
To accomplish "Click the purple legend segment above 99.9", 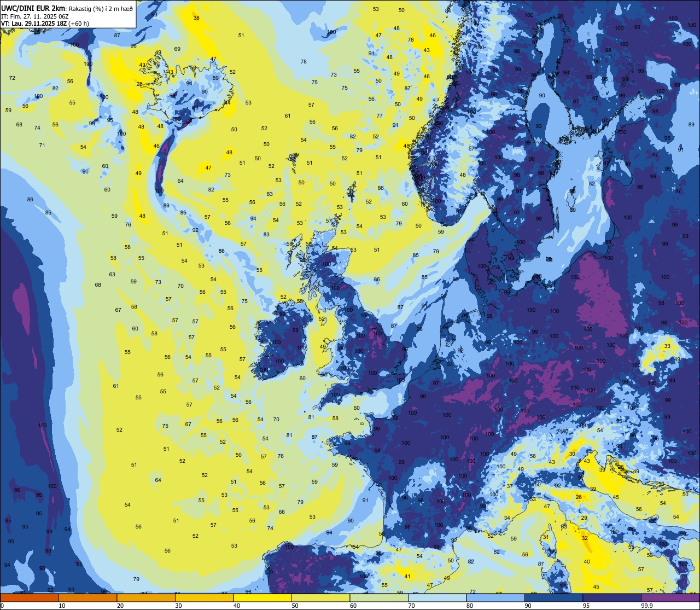I will click(x=670, y=597).
